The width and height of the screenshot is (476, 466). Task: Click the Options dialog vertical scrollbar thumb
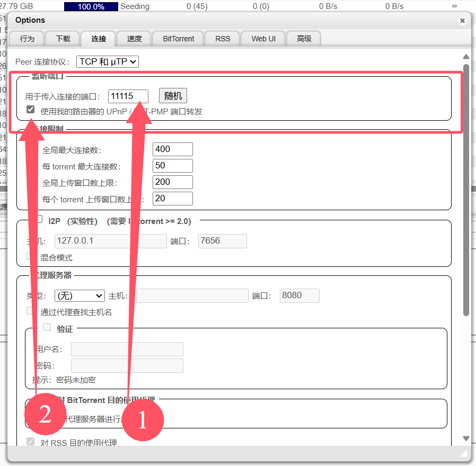click(x=466, y=191)
